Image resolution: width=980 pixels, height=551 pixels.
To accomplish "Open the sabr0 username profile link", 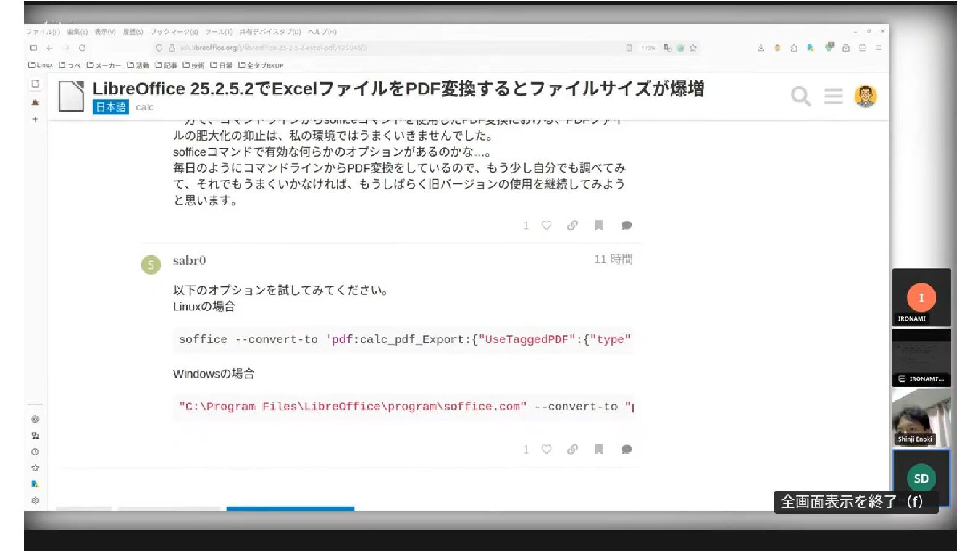I will [x=189, y=260].
